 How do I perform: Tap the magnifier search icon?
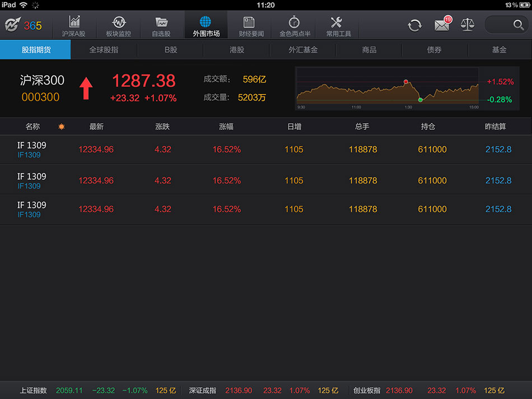[518, 25]
